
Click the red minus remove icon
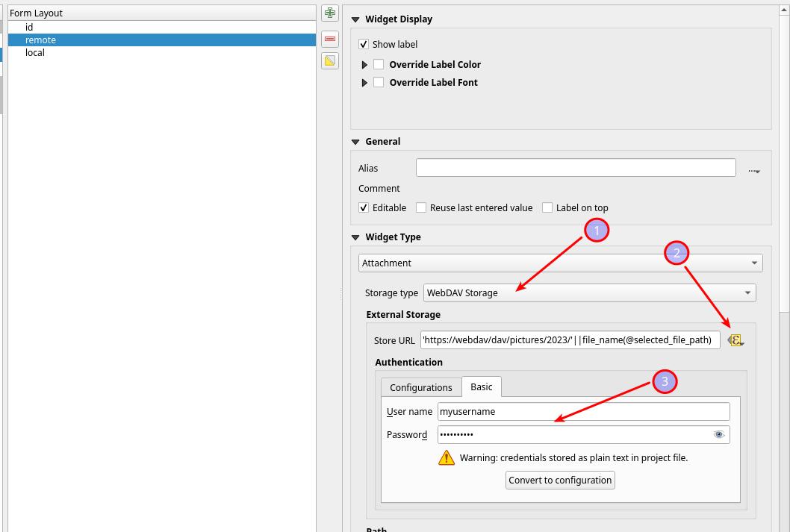[330, 39]
